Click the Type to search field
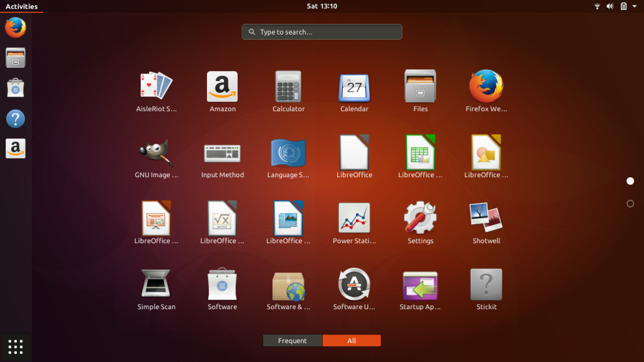The image size is (644, 362). tap(322, 32)
